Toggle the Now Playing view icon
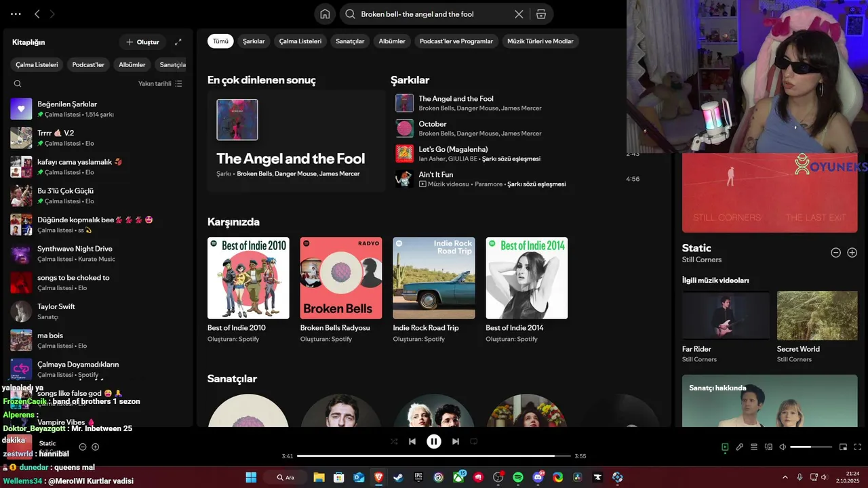The image size is (868, 488). click(x=725, y=447)
